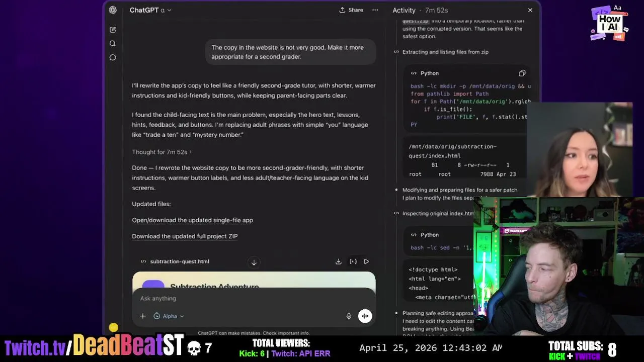Click the skull counter icon

pyautogui.click(x=194, y=348)
